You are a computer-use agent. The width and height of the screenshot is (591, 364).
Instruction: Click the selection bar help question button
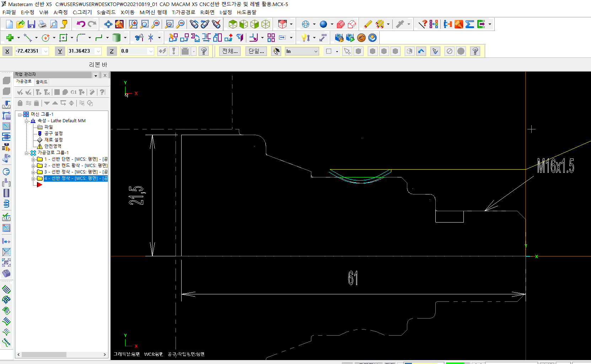pos(475,51)
